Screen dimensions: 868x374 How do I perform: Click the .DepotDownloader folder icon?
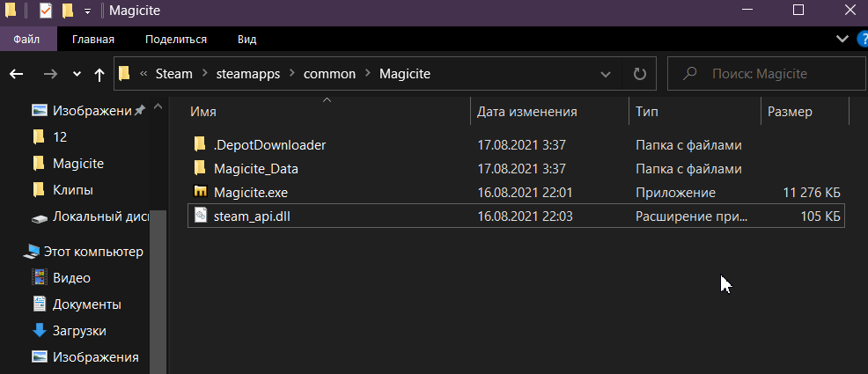coord(200,145)
